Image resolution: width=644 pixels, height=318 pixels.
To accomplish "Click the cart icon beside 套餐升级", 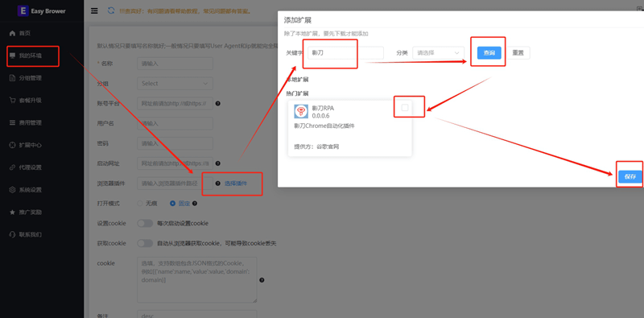I will pos(12,101).
